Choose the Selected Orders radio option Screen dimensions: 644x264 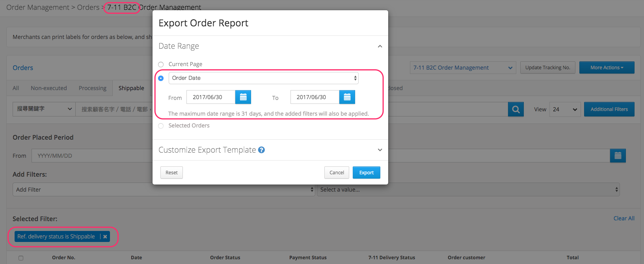point(161,126)
